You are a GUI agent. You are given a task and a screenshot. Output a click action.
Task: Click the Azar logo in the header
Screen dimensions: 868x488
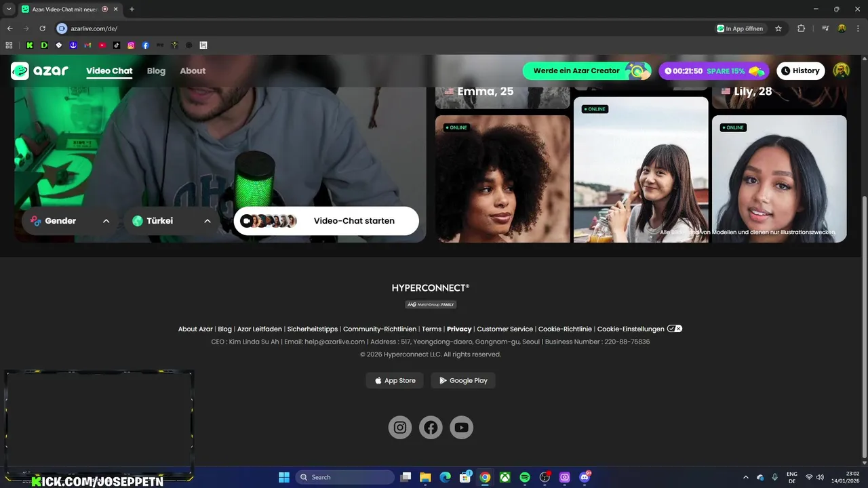click(39, 70)
